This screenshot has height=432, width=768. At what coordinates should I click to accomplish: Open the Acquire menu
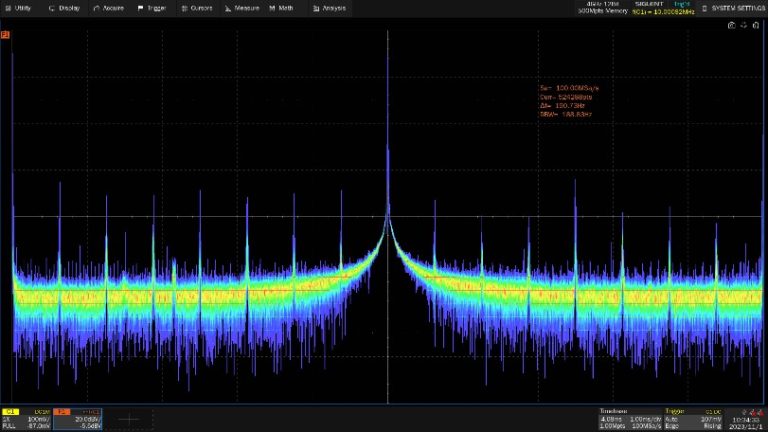pyautogui.click(x=108, y=8)
